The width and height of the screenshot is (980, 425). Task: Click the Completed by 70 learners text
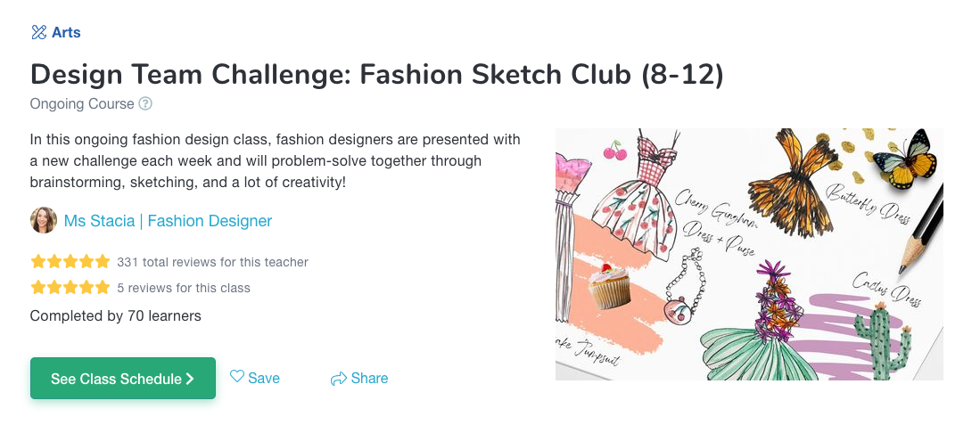tap(116, 315)
